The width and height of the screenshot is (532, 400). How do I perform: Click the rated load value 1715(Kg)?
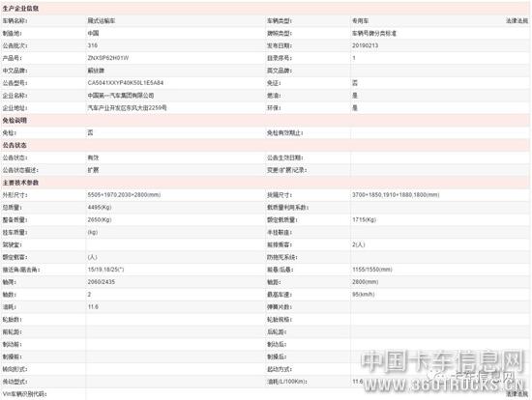364,219
